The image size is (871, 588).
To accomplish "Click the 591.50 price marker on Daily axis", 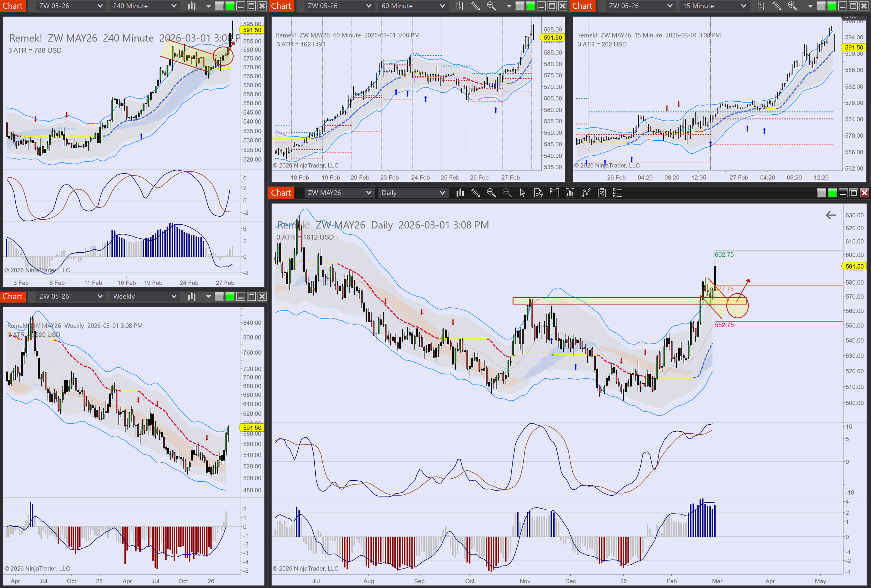I will click(x=854, y=266).
